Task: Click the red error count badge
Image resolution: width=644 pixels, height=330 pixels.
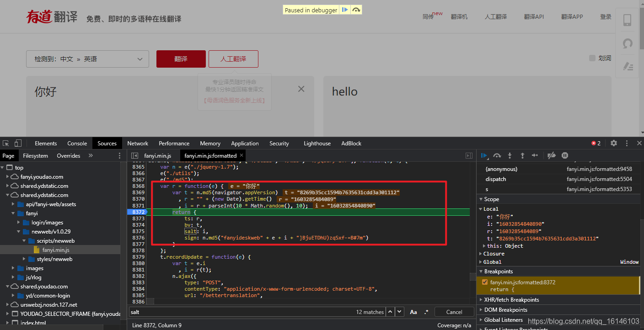Action: click(596, 143)
